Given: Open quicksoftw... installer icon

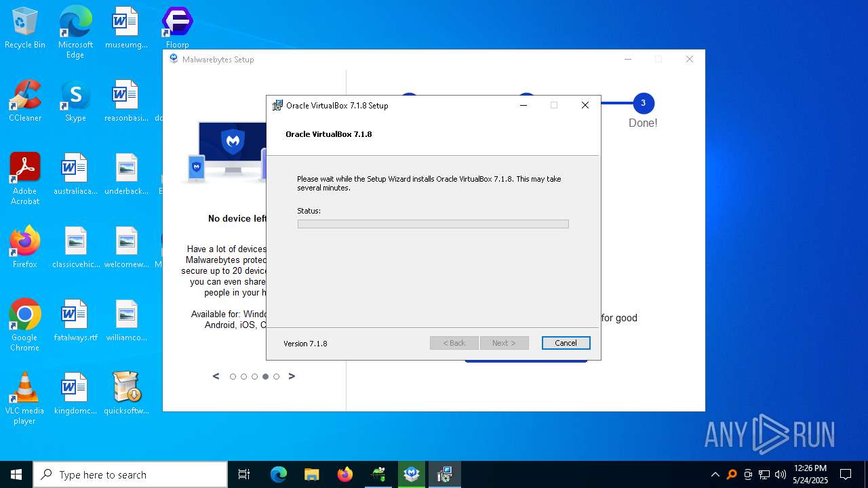Looking at the screenshot, I should click(x=126, y=394).
